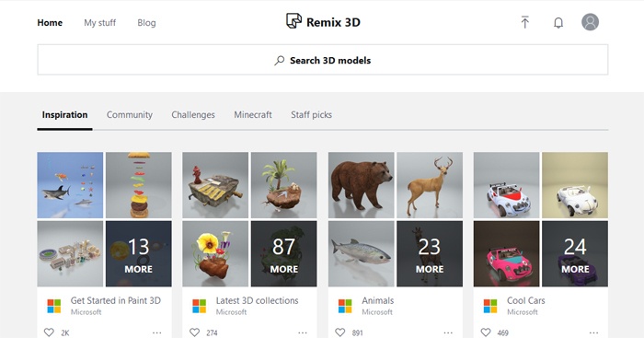Image resolution: width=644 pixels, height=338 pixels.
Task: Open the notifications bell icon
Action: click(x=558, y=23)
